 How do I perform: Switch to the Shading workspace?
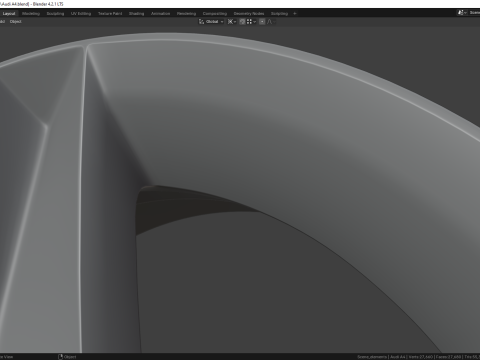[137, 14]
